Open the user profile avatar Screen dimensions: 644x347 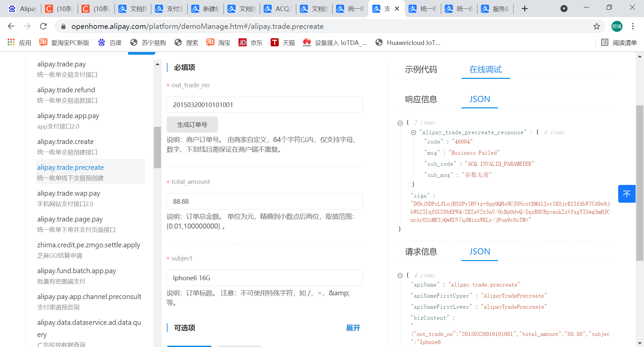coord(617,26)
